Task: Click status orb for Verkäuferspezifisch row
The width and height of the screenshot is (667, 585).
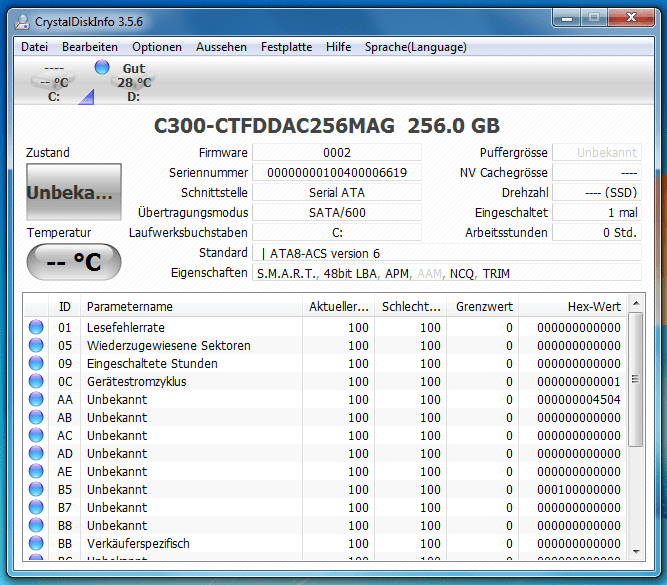Action: [36, 543]
